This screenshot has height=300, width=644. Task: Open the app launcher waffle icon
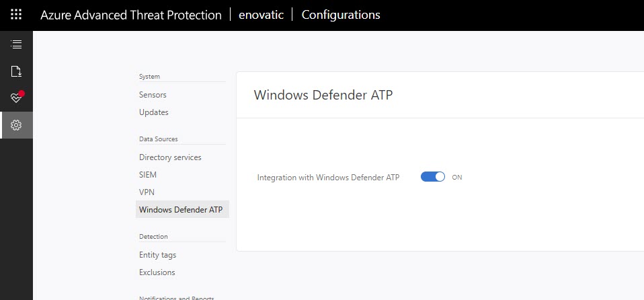[x=16, y=15]
